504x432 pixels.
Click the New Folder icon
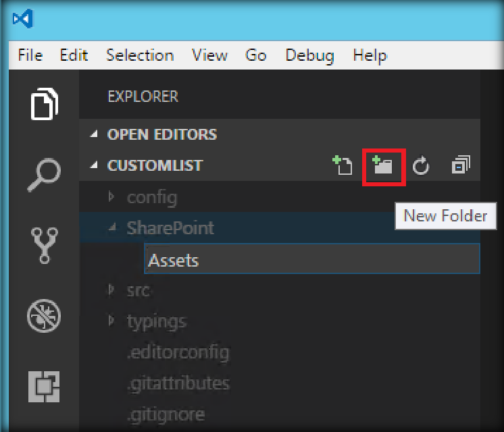(x=382, y=165)
